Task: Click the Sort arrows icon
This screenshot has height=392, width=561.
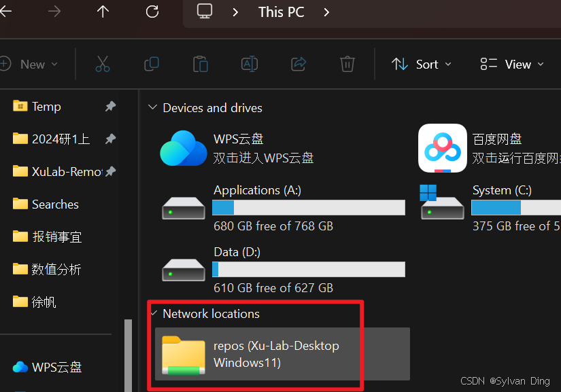Action: point(400,65)
